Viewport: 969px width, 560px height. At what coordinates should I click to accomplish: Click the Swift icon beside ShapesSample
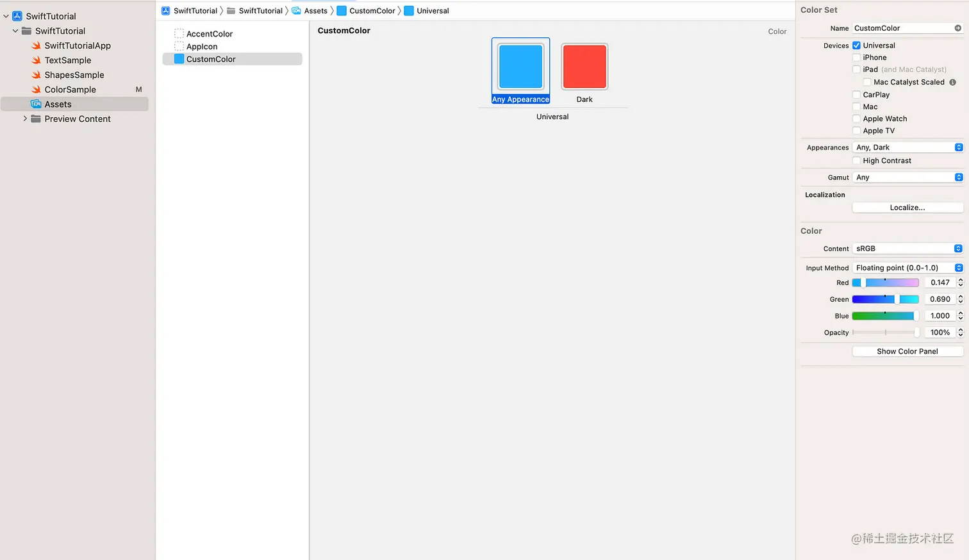[x=37, y=75]
